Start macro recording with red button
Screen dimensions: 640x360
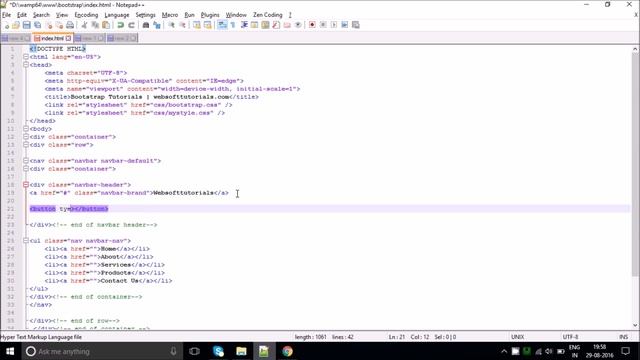pyautogui.click(x=312, y=25)
